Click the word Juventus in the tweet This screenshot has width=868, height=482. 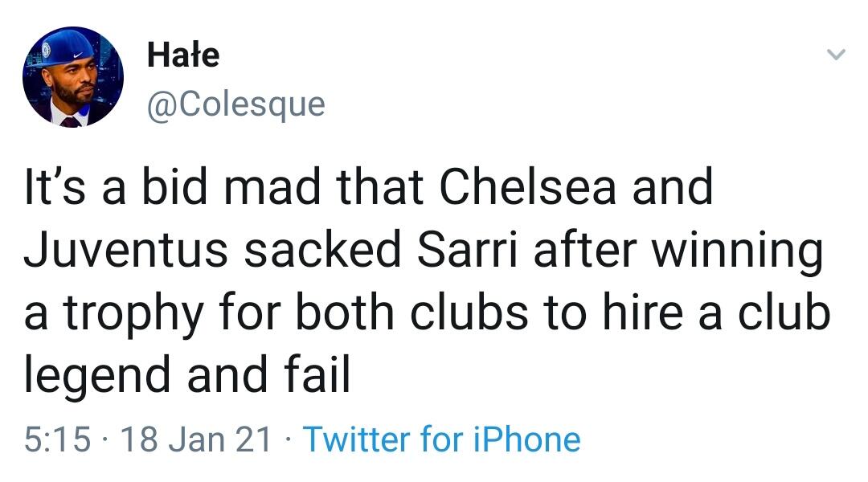coord(129,251)
